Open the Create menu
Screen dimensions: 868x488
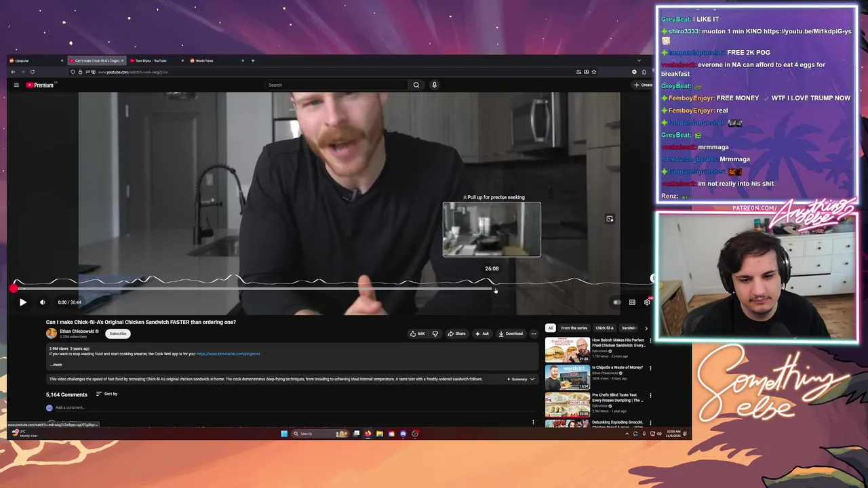(x=642, y=85)
